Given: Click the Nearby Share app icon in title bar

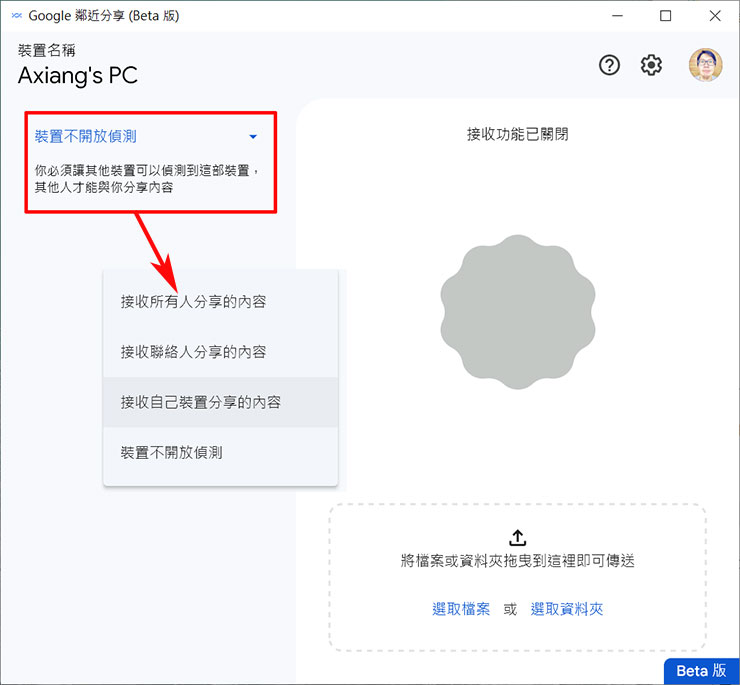Looking at the screenshot, I should tap(17, 16).
